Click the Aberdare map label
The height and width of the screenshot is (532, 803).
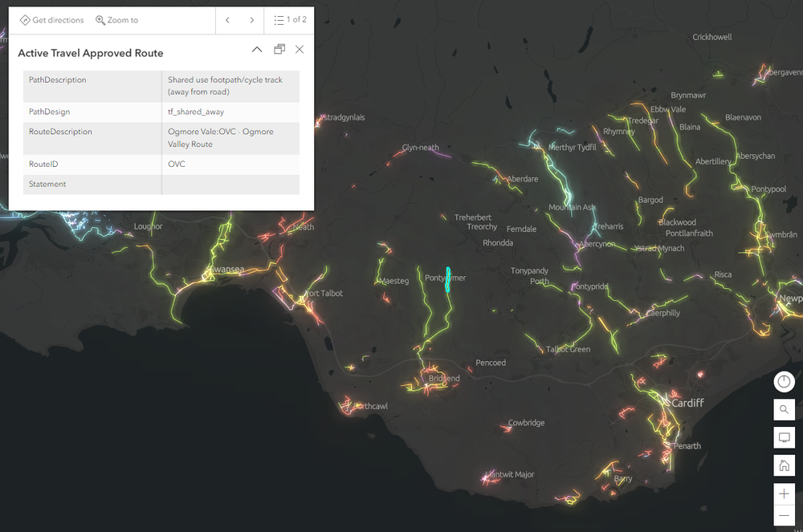tap(523, 179)
